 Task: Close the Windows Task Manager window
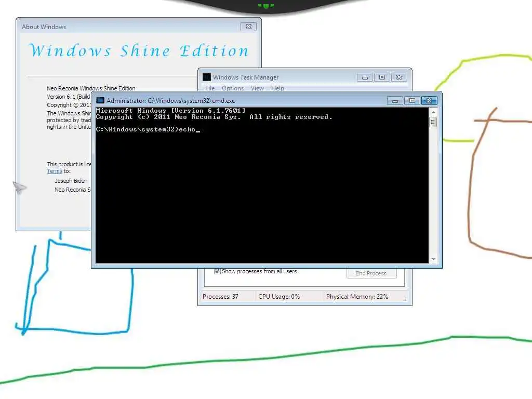coord(399,77)
